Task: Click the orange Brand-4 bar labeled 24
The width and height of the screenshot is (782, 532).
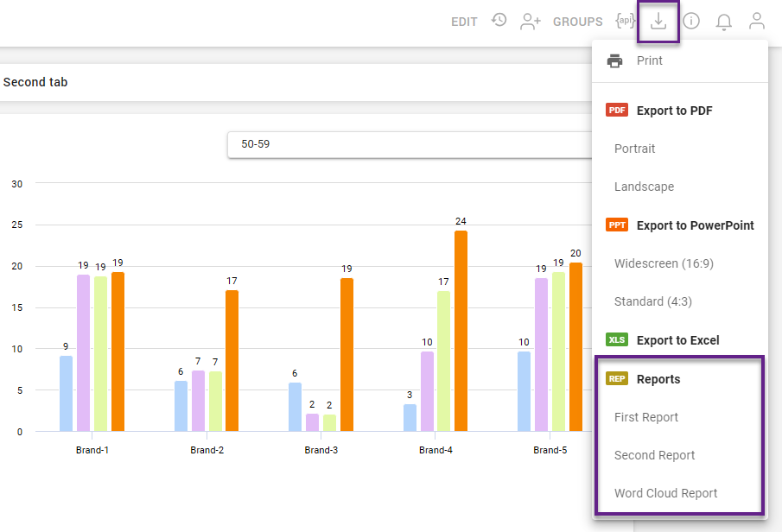Action: (461, 331)
